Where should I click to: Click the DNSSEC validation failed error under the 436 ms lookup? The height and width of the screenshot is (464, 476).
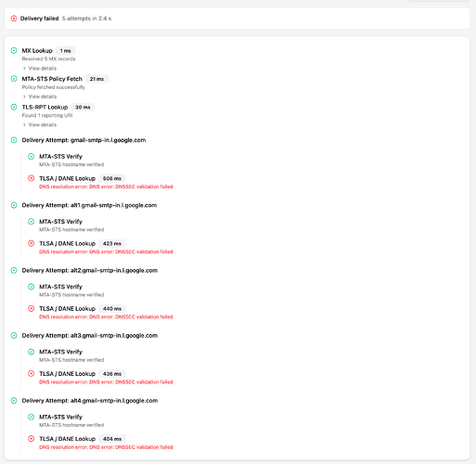106,382
